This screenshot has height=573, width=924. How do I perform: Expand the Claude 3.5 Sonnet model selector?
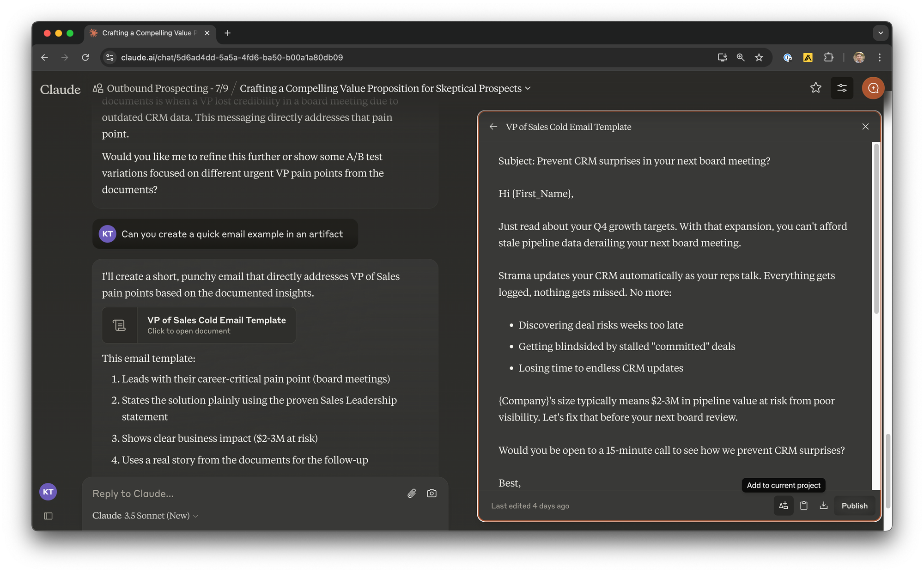pyautogui.click(x=145, y=516)
